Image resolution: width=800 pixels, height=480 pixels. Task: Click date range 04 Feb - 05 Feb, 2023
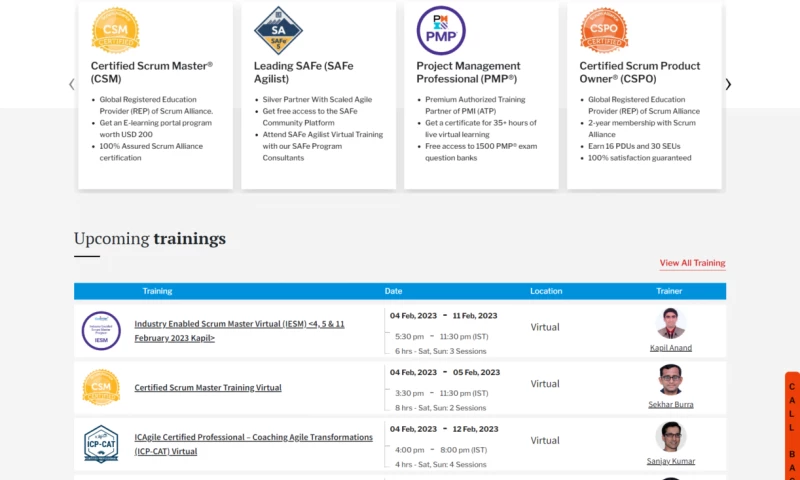tap(445, 372)
